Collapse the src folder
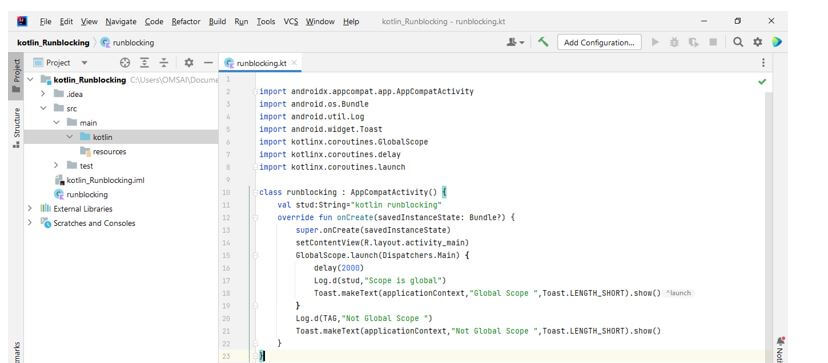828x363 pixels. coord(43,108)
